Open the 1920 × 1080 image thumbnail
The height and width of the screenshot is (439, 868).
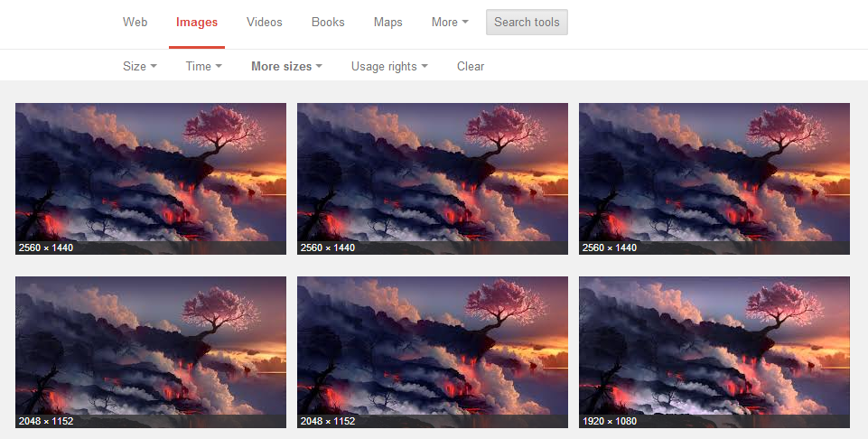(714, 352)
